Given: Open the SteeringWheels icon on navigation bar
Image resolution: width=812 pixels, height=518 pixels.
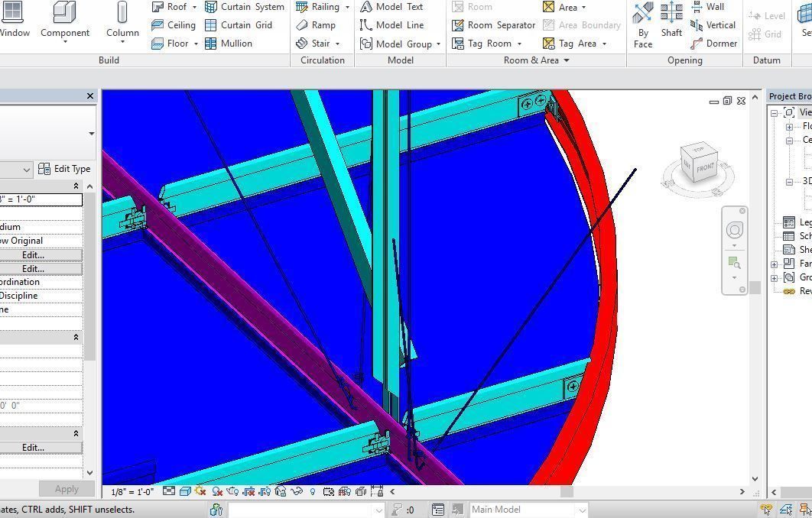Looking at the screenshot, I should click(x=734, y=229).
